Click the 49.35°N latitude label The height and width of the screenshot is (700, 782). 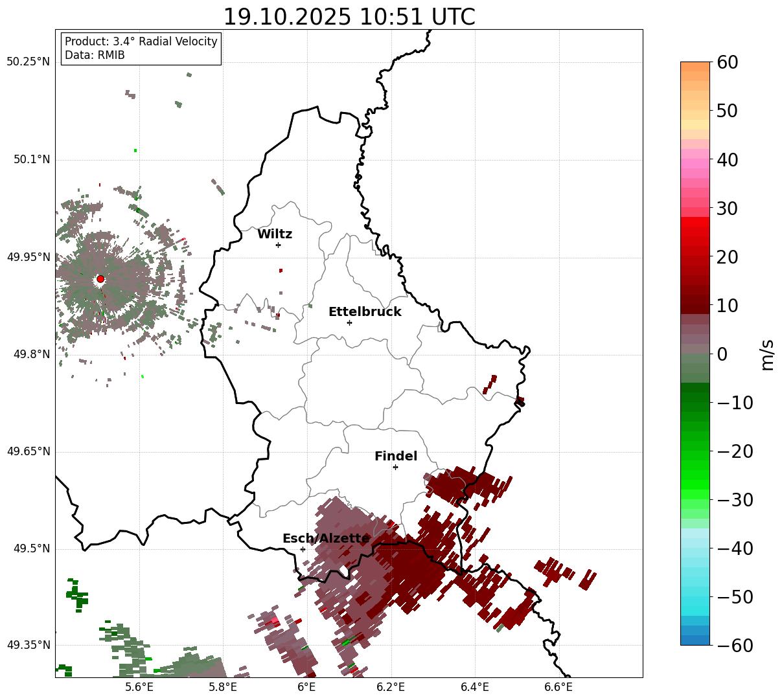click(28, 645)
